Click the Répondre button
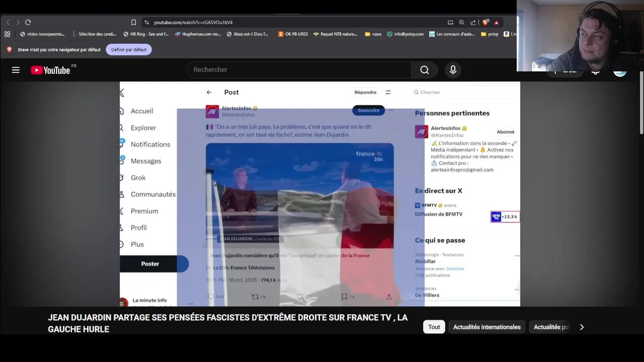The height and width of the screenshot is (362, 644). click(x=365, y=92)
